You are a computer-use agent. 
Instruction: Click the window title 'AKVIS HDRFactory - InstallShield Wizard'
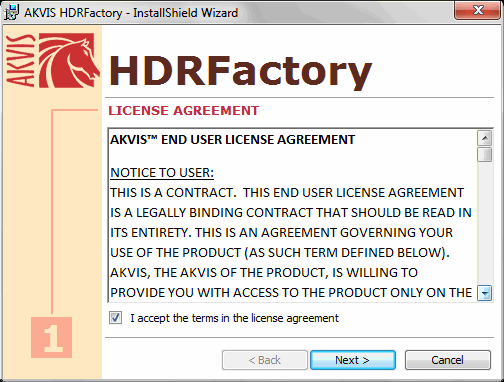131,13
